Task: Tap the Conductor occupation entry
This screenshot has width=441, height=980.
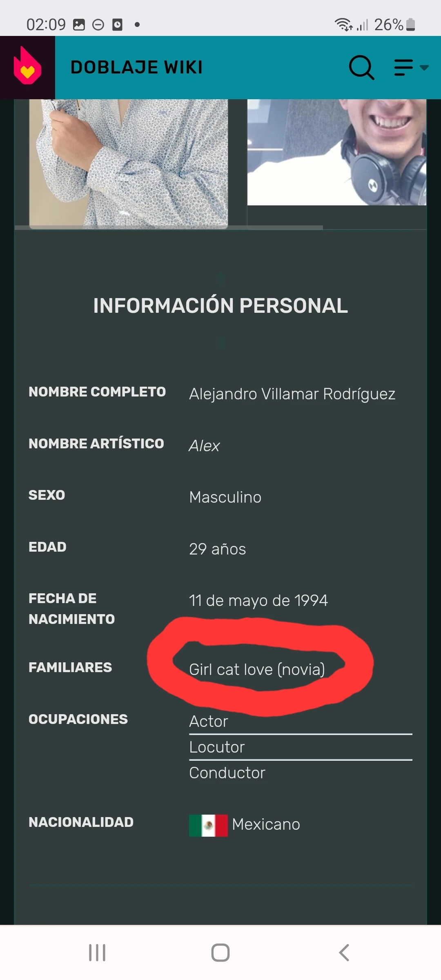Action: tap(227, 773)
